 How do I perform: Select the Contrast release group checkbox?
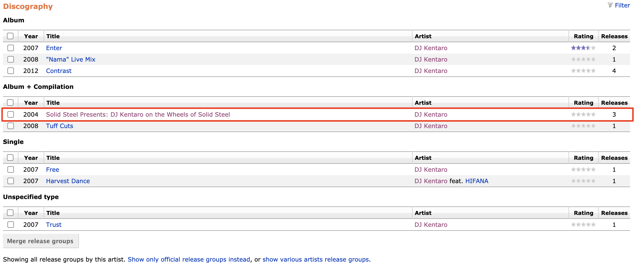tap(10, 71)
